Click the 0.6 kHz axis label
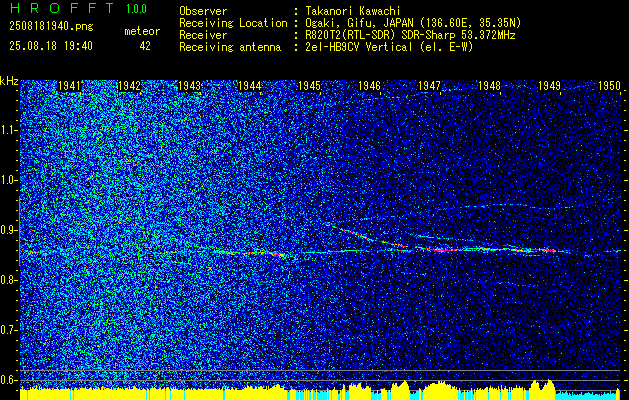The width and height of the screenshot is (629, 400). pos(9,380)
